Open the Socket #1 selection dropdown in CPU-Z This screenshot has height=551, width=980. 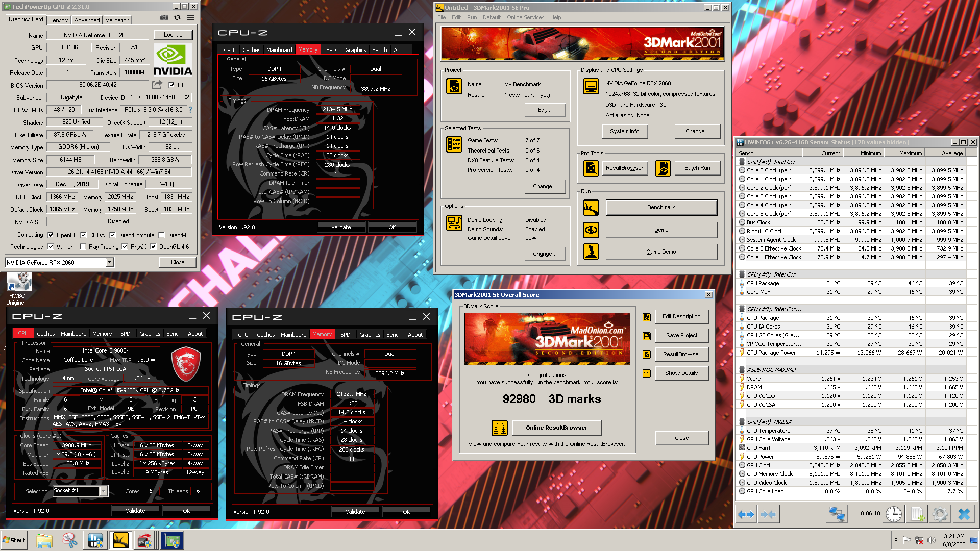(103, 491)
